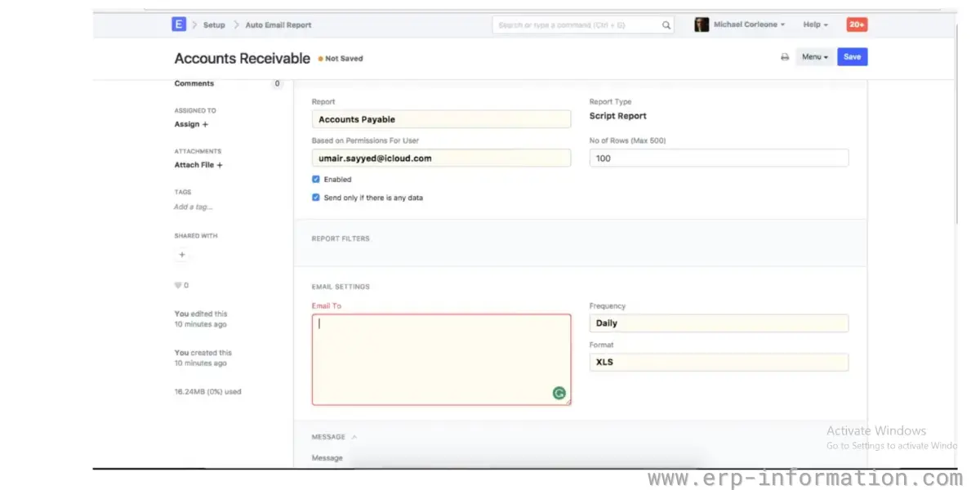Click the Not Saved status indicator

tap(341, 59)
